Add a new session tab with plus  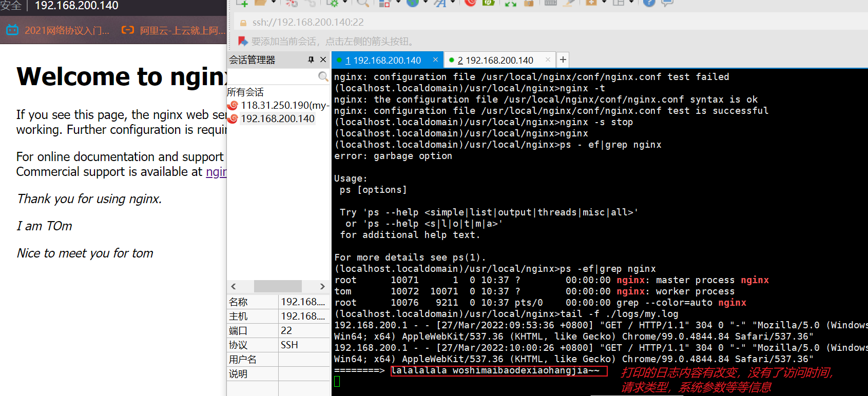pos(563,60)
